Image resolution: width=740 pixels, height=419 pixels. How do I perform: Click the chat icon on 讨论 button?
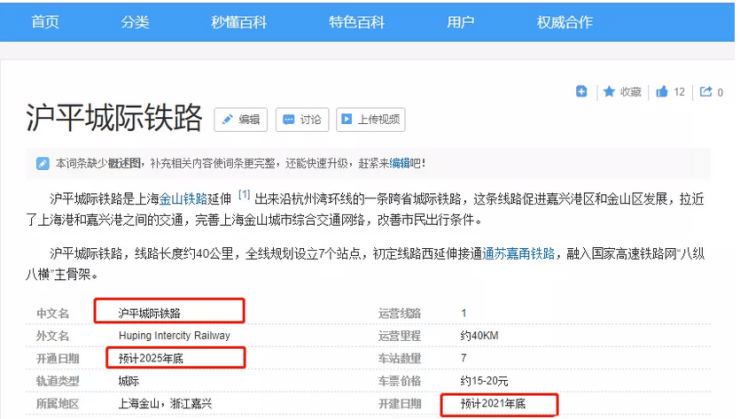point(289,120)
